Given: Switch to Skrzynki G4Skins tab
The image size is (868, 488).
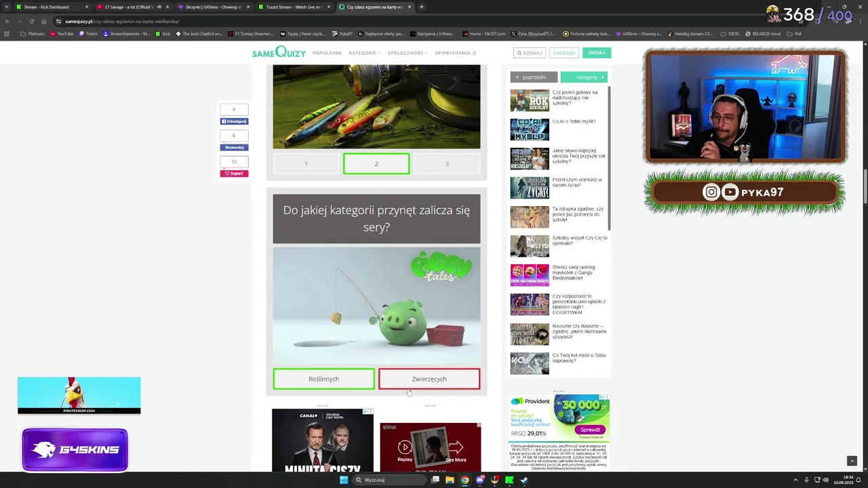Looking at the screenshot, I should [x=212, y=7].
